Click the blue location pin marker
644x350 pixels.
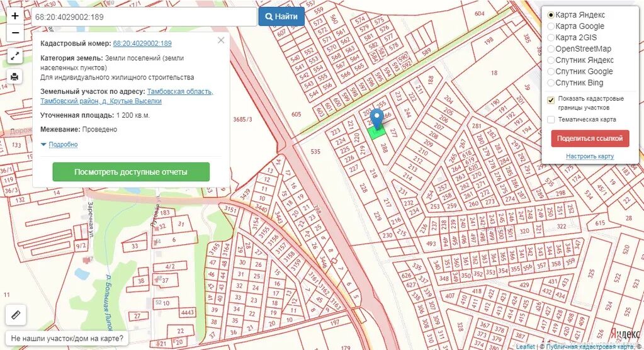376,119
